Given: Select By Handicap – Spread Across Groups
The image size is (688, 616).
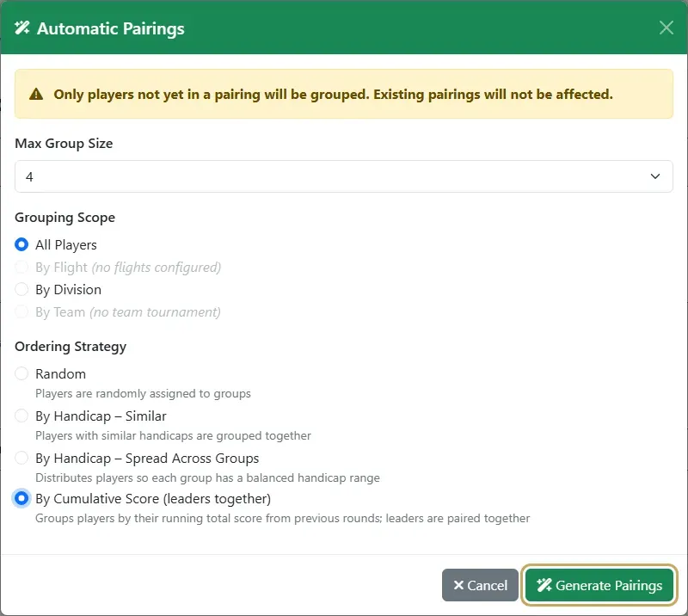Looking at the screenshot, I should [21, 458].
